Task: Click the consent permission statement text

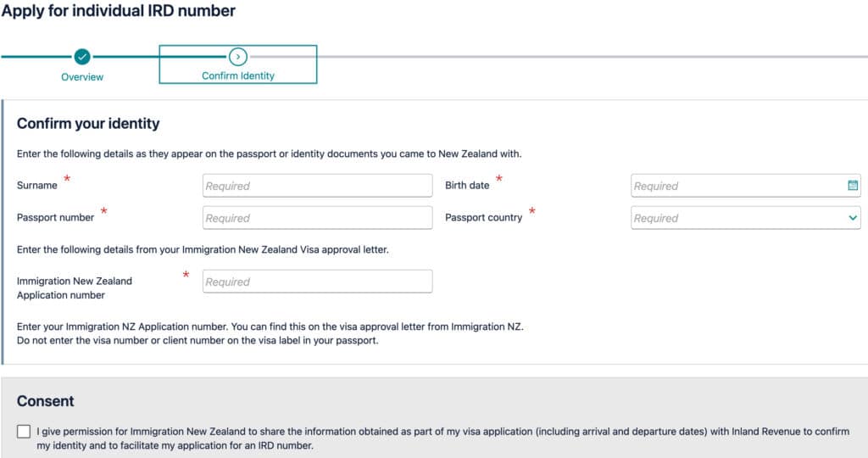Action: tap(442, 438)
